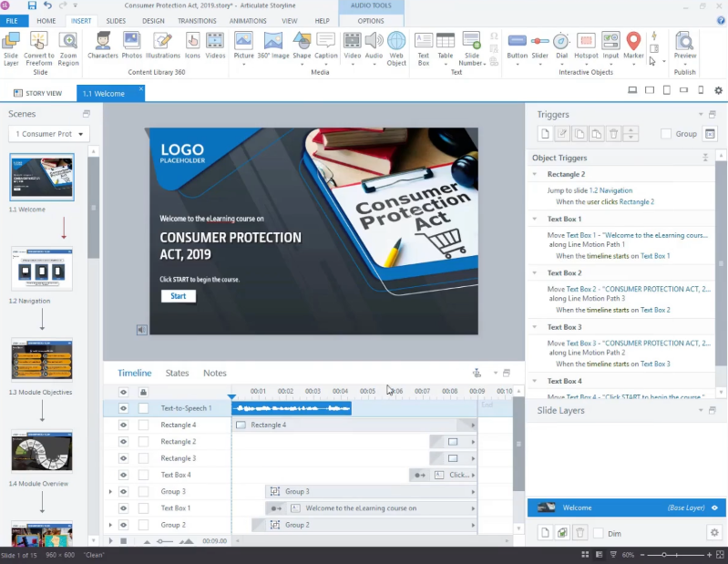Viewport: 728px width, 564px height.
Task: Enable the Dim checkbox for slide layers
Action: 599,533
